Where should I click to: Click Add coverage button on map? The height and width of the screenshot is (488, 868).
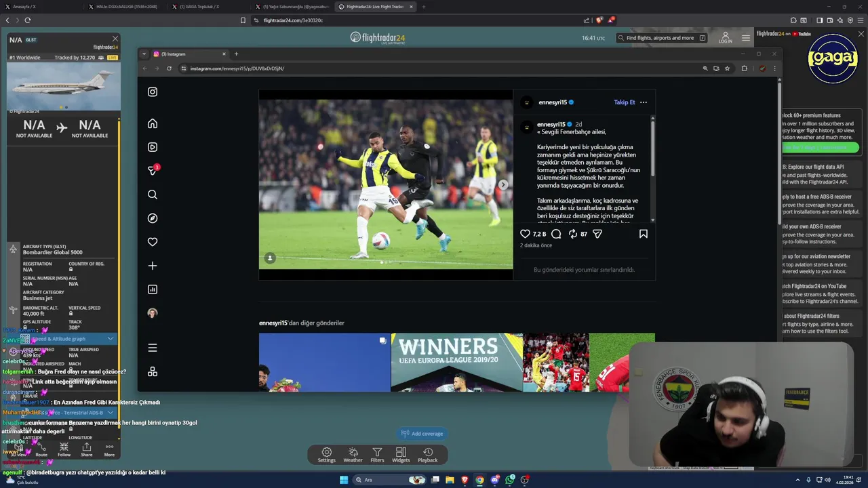coord(422,434)
